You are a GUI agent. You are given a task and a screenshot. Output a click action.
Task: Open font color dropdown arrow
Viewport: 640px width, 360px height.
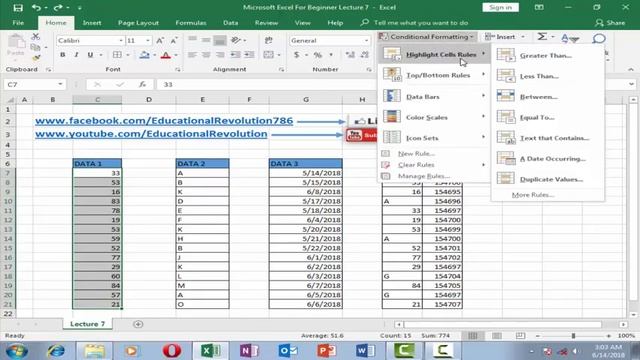[x=176, y=55]
